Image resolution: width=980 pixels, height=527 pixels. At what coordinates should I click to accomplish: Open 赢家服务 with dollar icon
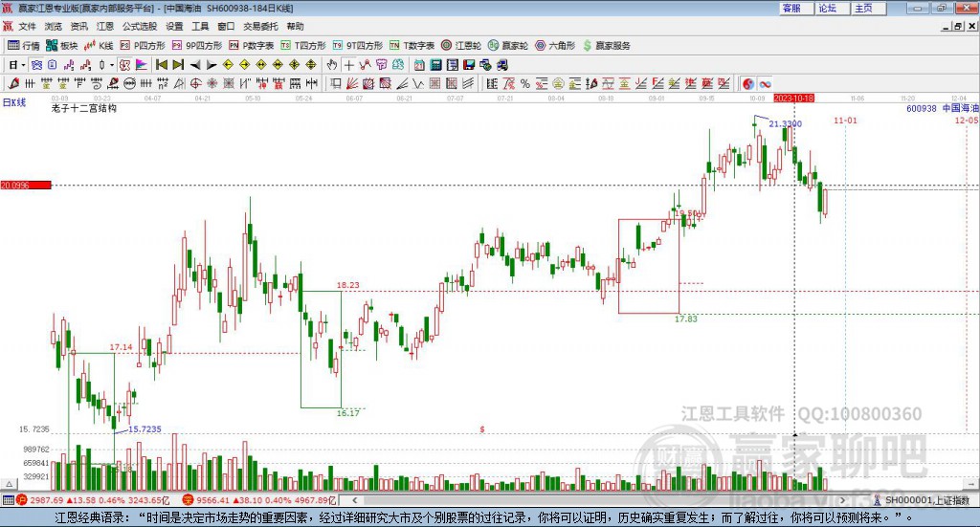pos(607,46)
